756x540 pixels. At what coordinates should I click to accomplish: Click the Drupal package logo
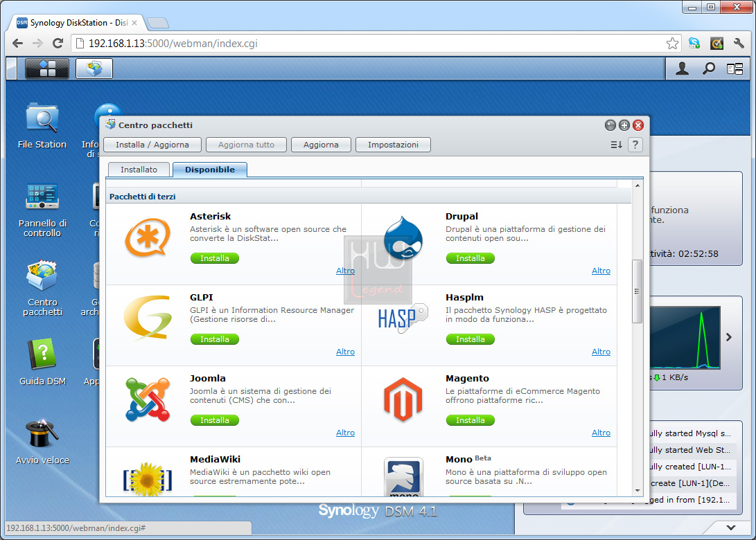(x=403, y=238)
